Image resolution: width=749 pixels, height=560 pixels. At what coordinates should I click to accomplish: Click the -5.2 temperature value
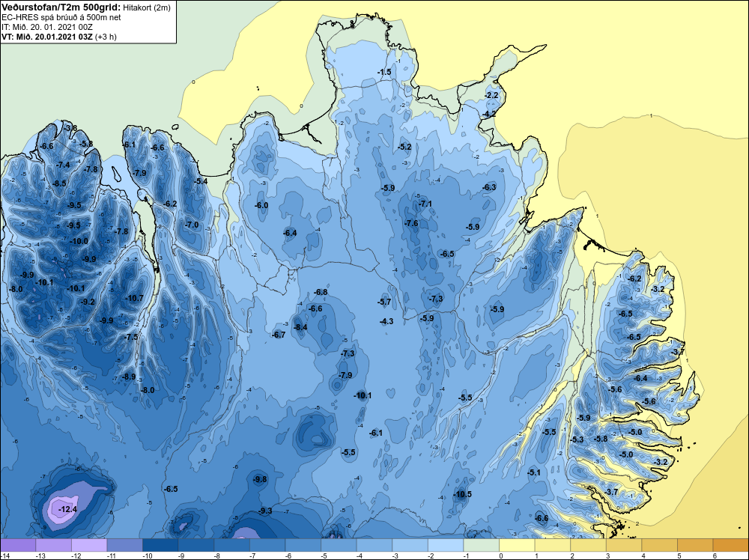404,147
